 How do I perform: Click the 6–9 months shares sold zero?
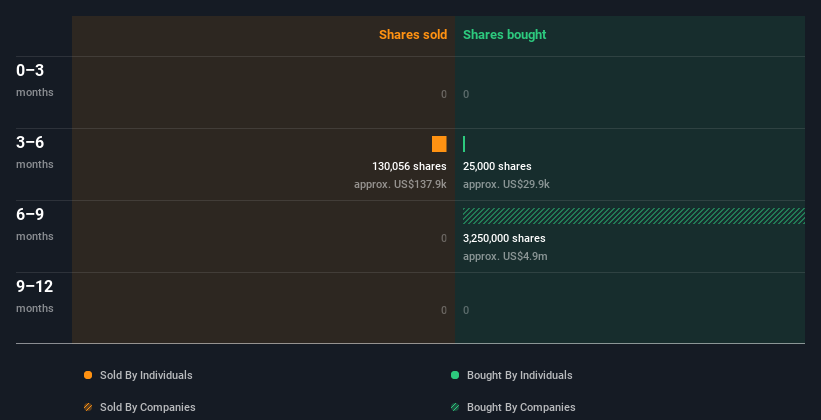pyautogui.click(x=444, y=238)
